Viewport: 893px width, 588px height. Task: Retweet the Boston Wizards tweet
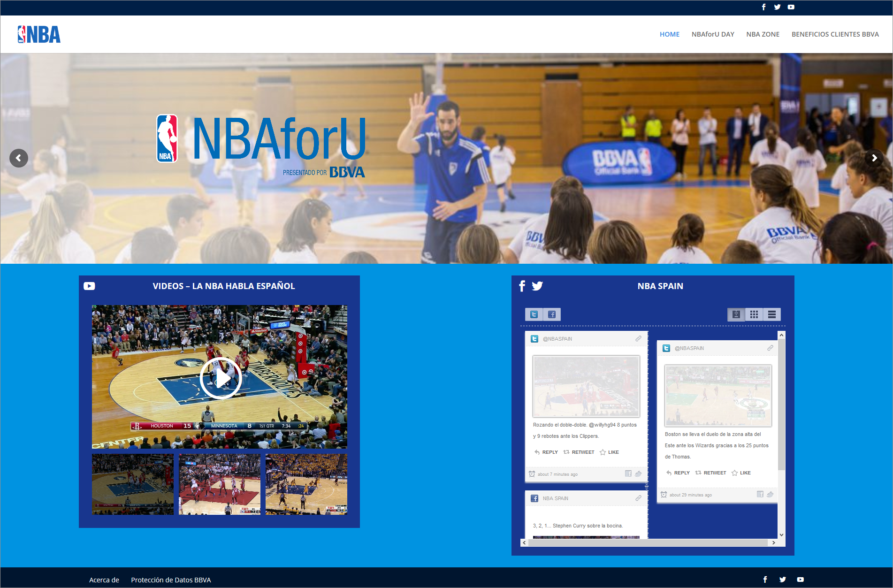pyautogui.click(x=710, y=473)
